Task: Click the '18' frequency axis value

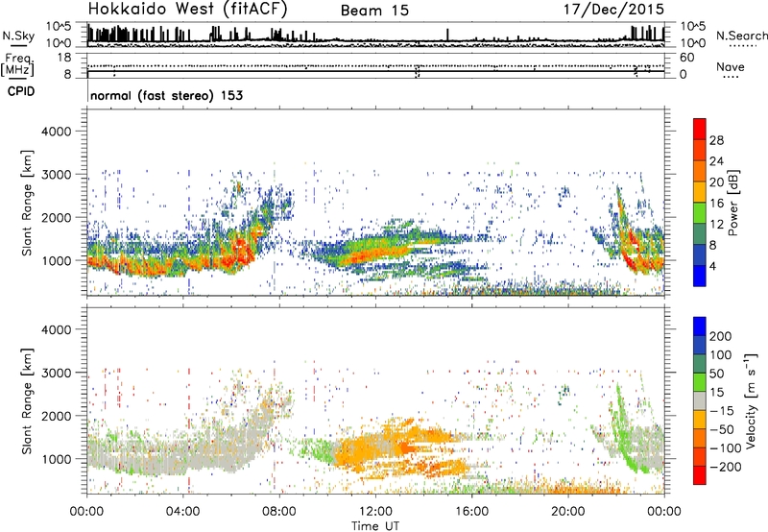Action: tap(64, 58)
